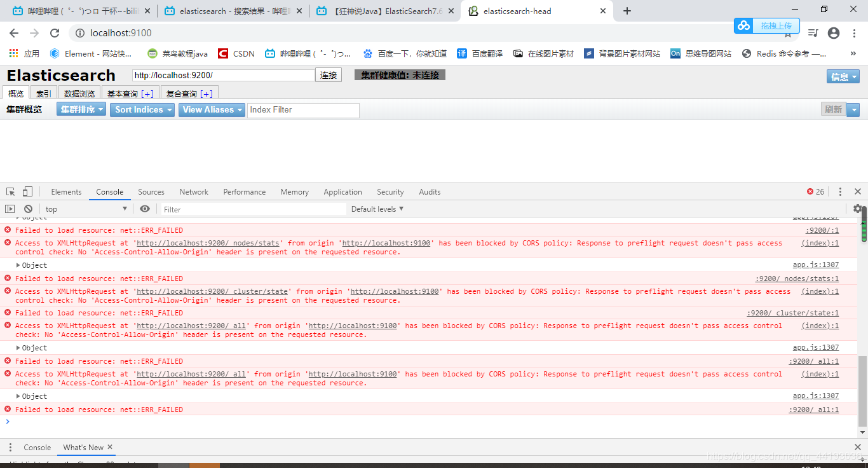Screen dimensions: 868x468
Task: Open the DevTools Network tab
Action: click(194, 191)
